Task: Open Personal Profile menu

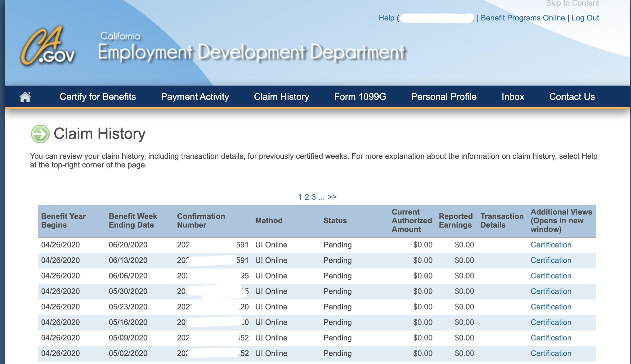Action: pyautogui.click(x=444, y=97)
